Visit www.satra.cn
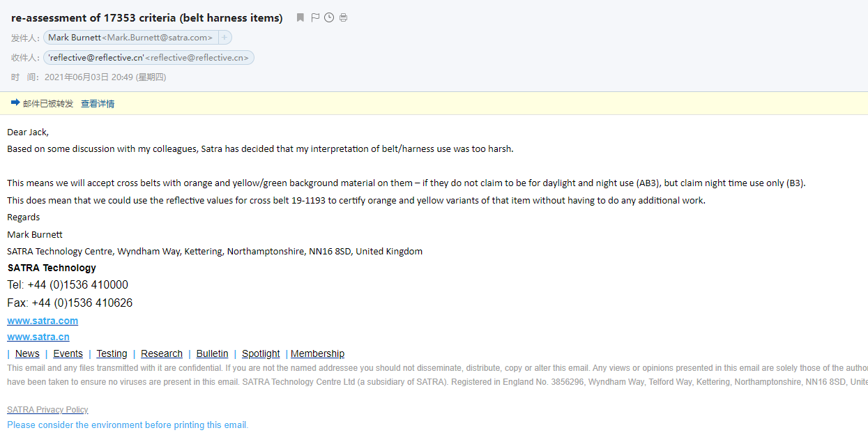Viewport: 868px width, 435px height. coord(38,336)
